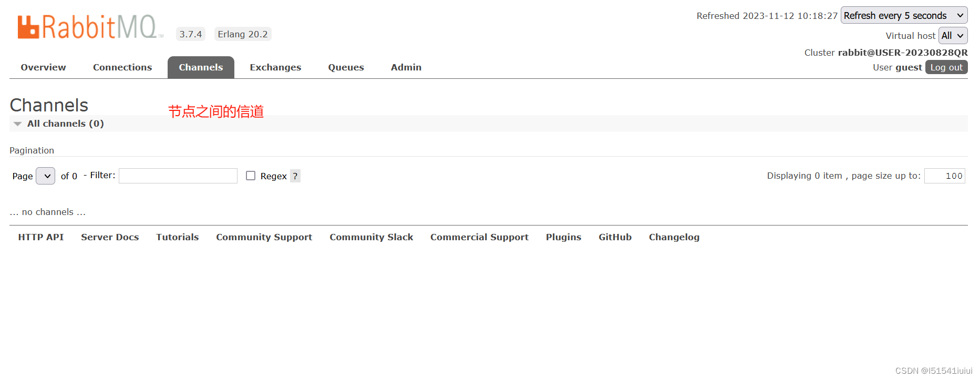Switch to the Overview tab
The image size is (980, 379).
point(43,67)
